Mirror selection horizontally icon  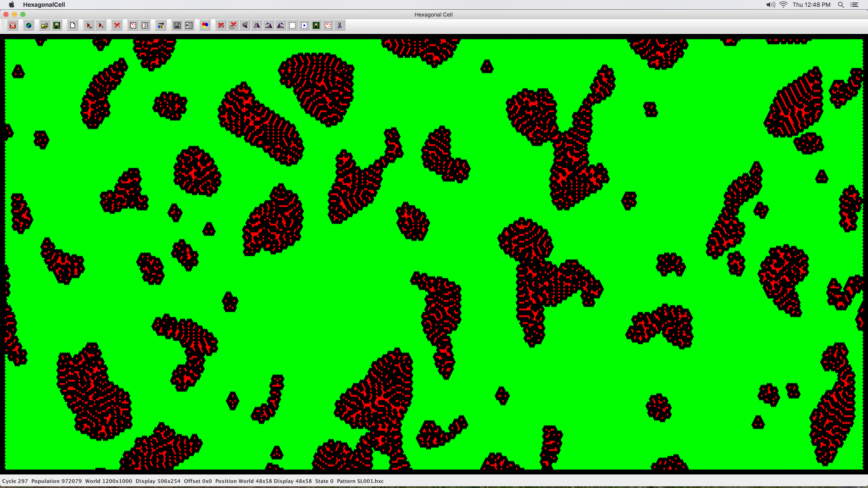pos(257,26)
